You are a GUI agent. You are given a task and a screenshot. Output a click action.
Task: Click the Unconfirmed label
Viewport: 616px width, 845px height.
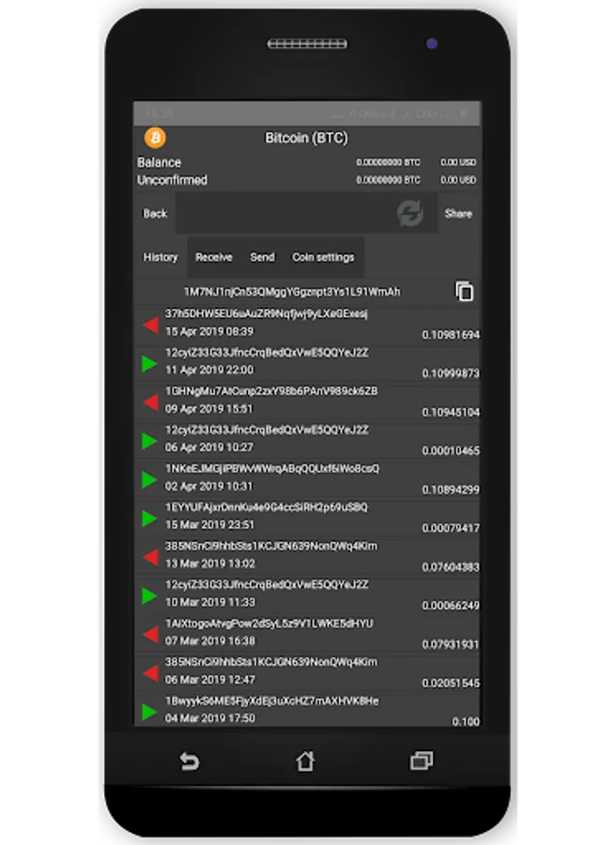point(172,180)
